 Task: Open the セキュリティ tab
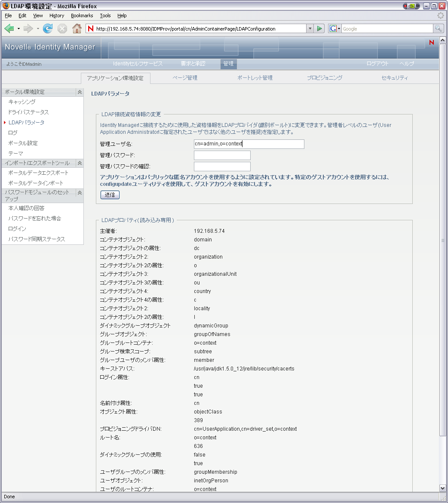pyautogui.click(x=395, y=77)
